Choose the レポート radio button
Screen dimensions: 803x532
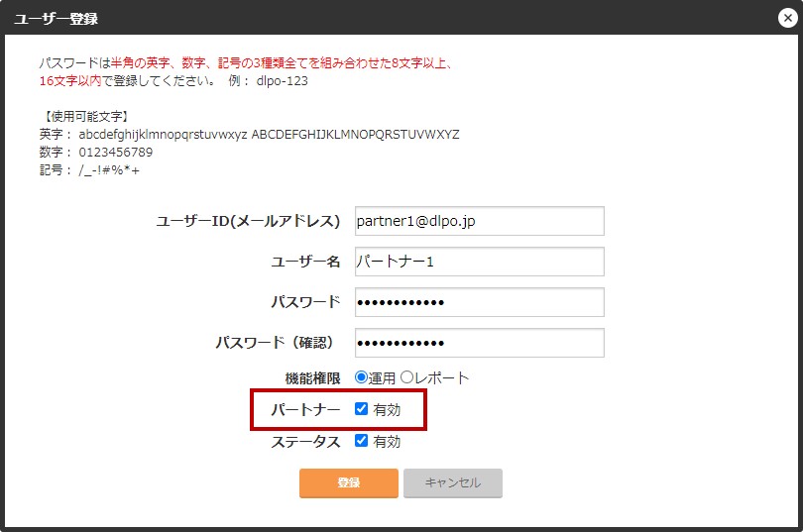pyautogui.click(x=406, y=377)
